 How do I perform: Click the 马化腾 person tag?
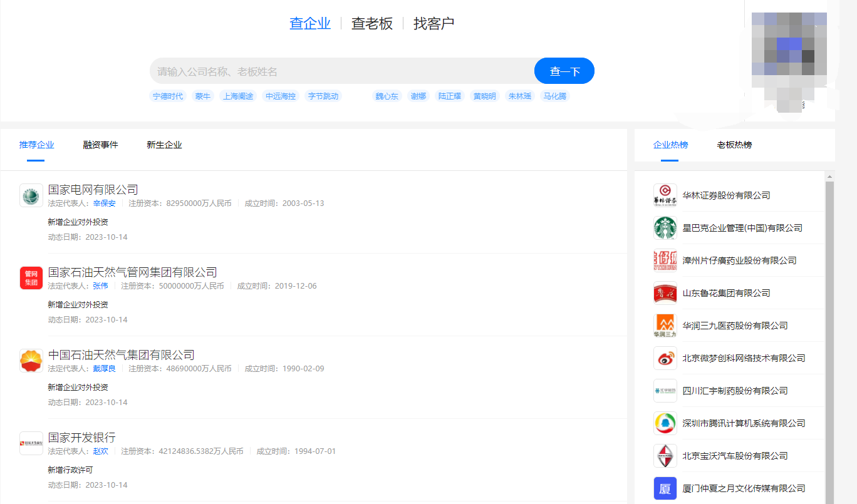click(x=555, y=96)
